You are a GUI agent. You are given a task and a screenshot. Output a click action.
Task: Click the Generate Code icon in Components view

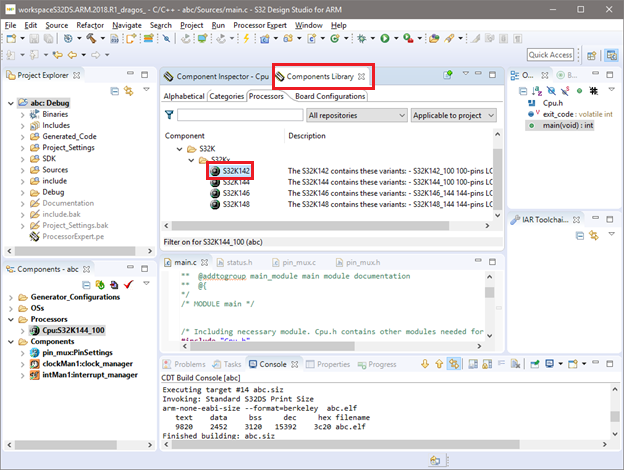[100, 285]
